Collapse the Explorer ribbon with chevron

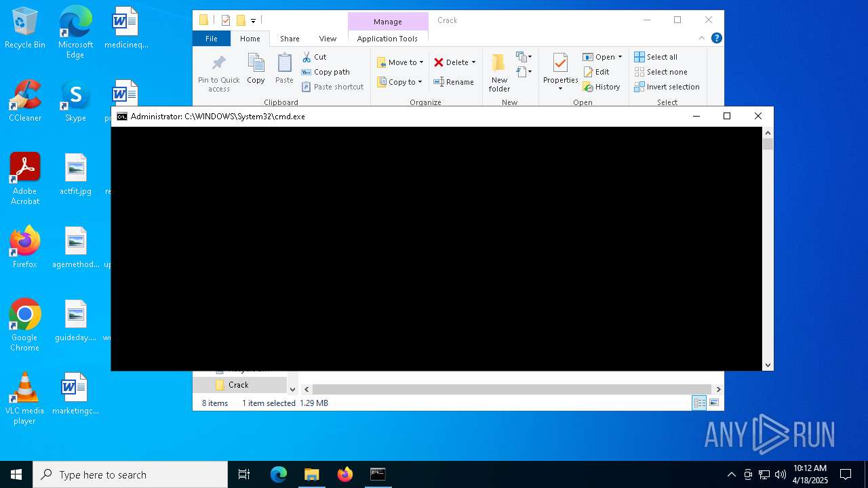[x=702, y=38]
